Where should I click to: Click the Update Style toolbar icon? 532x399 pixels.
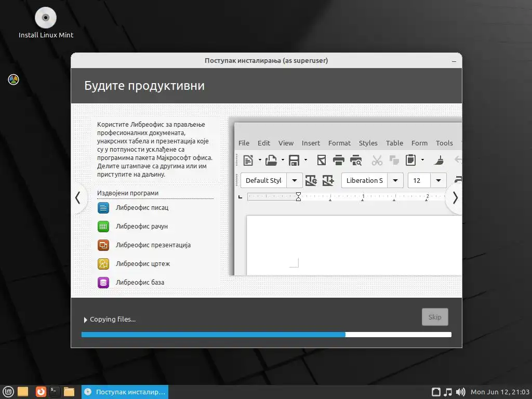(311, 180)
